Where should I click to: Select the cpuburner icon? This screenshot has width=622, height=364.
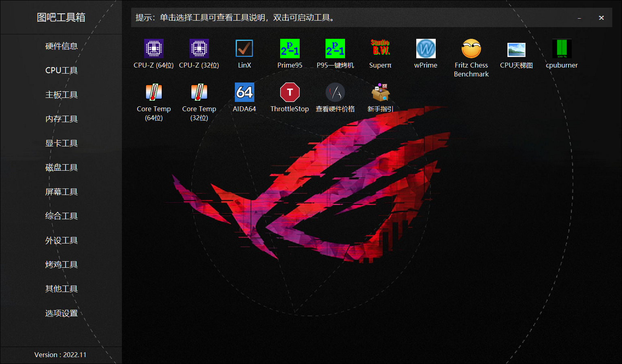pos(562,49)
